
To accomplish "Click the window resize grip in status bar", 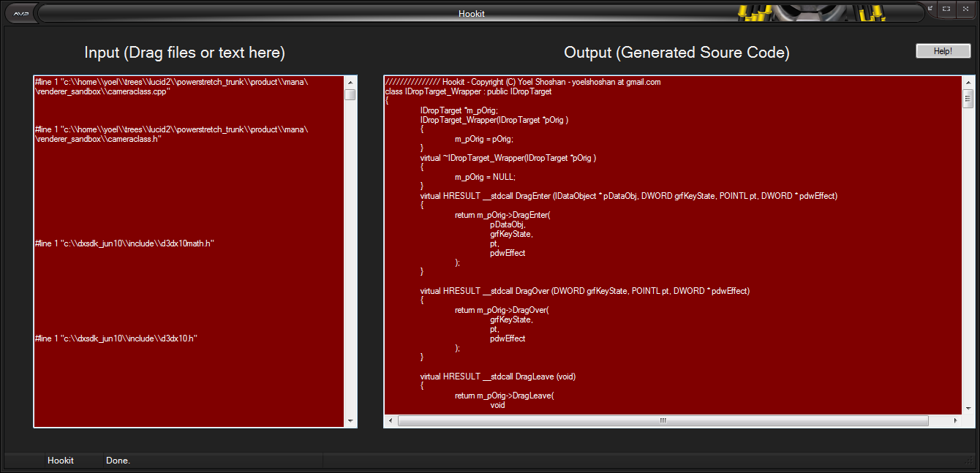I will click(968, 461).
